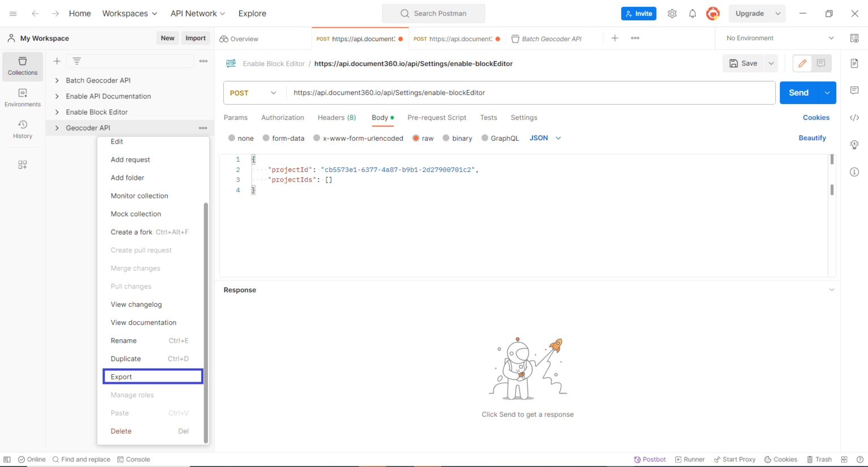Switch to the Environments panel
Viewport: 868px width, 467px height.
(23, 97)
